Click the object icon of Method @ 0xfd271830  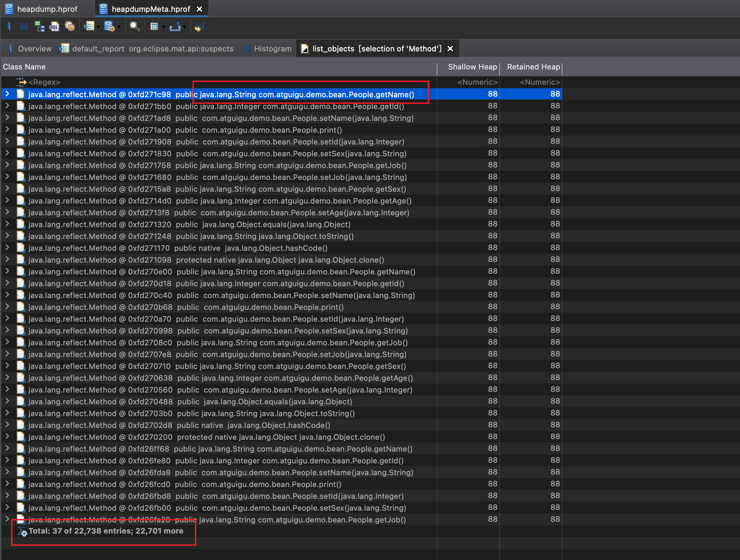pyautogui.click(x=21, y=153)
